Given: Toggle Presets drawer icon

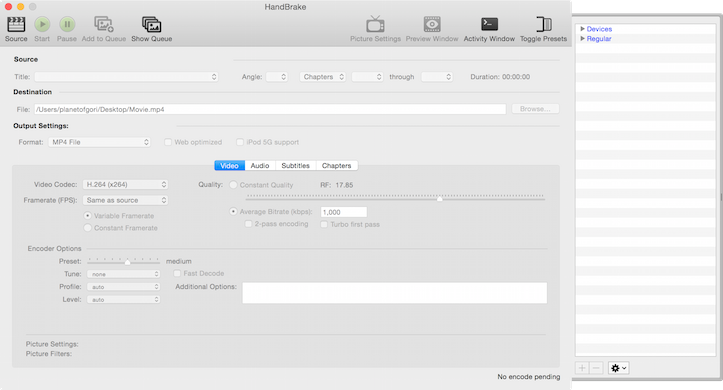Looking at the screenshot, I should pos(544,24).
